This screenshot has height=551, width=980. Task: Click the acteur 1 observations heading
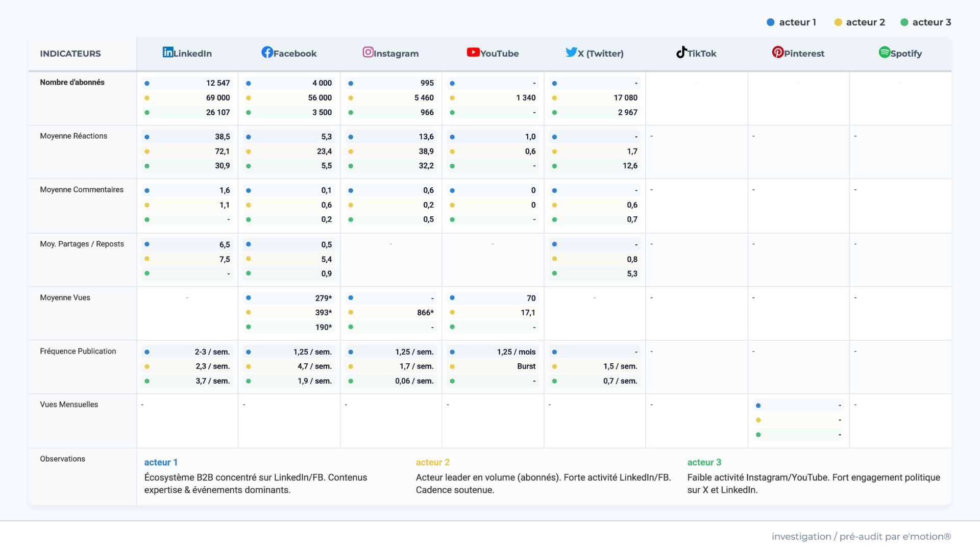161,462
